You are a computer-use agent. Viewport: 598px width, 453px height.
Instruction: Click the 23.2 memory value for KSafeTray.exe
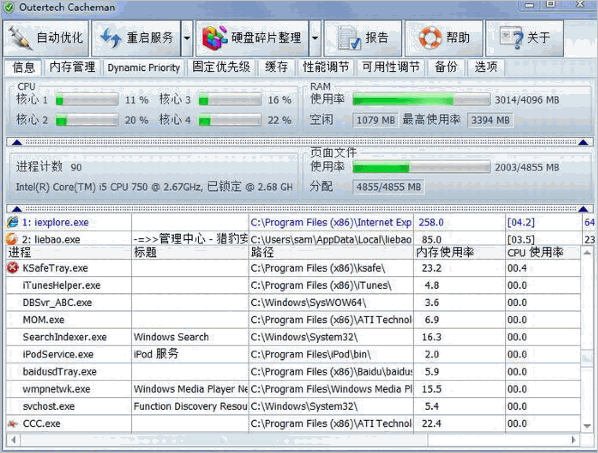pos(431,268)
